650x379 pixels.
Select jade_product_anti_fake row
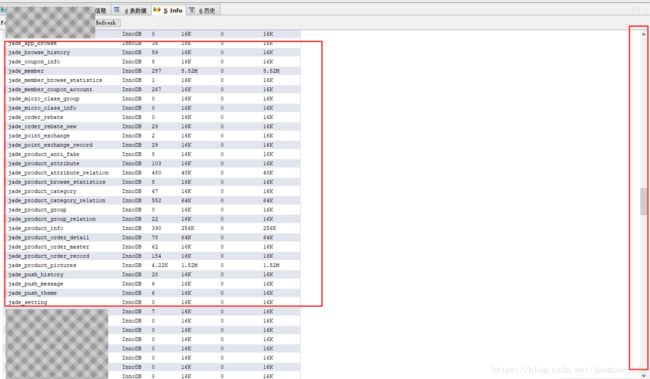(x=153, y=154)
